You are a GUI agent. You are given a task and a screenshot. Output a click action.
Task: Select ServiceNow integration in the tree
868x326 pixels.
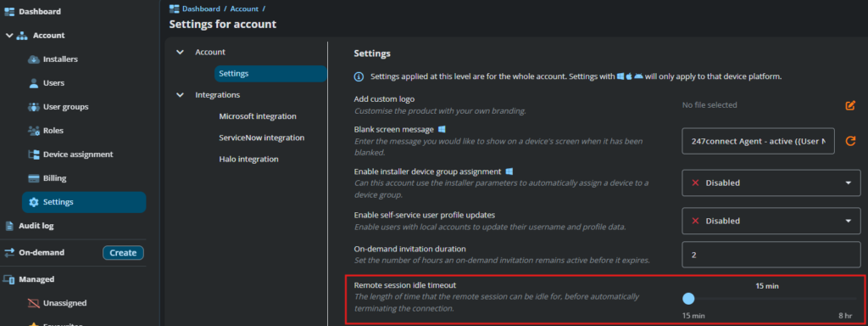[x=261, y=138]
